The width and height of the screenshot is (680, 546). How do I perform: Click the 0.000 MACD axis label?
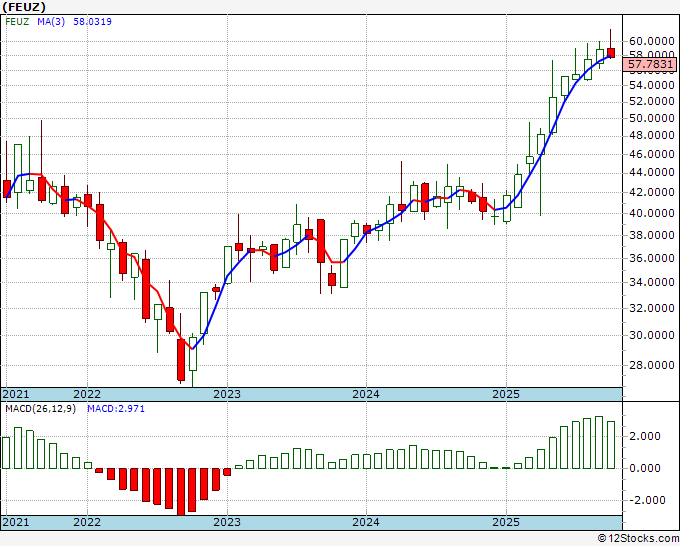647,468
